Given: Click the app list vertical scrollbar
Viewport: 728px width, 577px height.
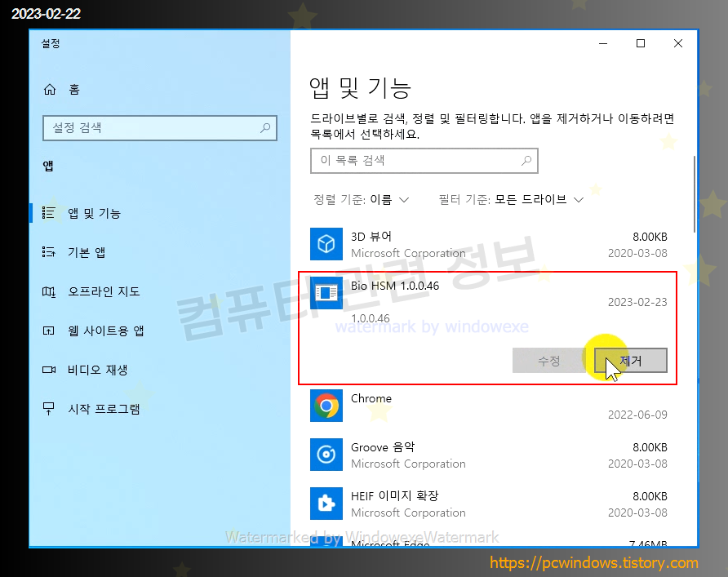Looking at the screenshot, I should point(695,194).
